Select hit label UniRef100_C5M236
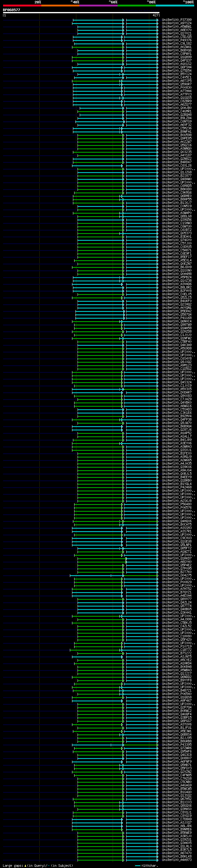 177,128
